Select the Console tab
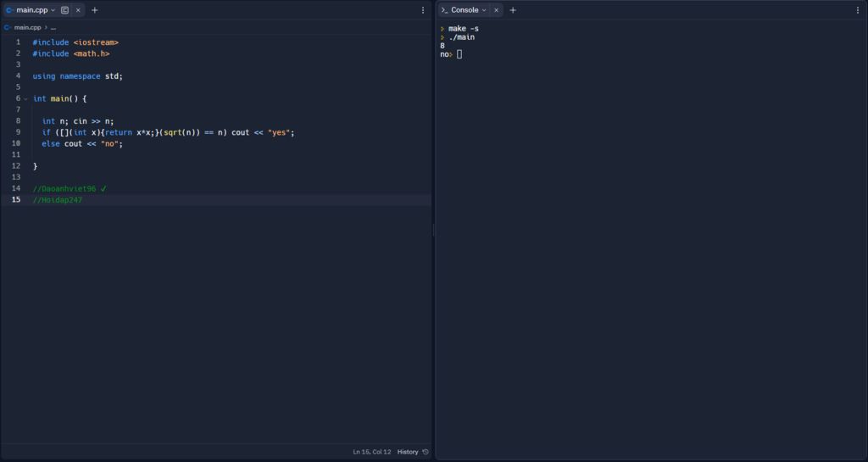 tap(464, 10)
